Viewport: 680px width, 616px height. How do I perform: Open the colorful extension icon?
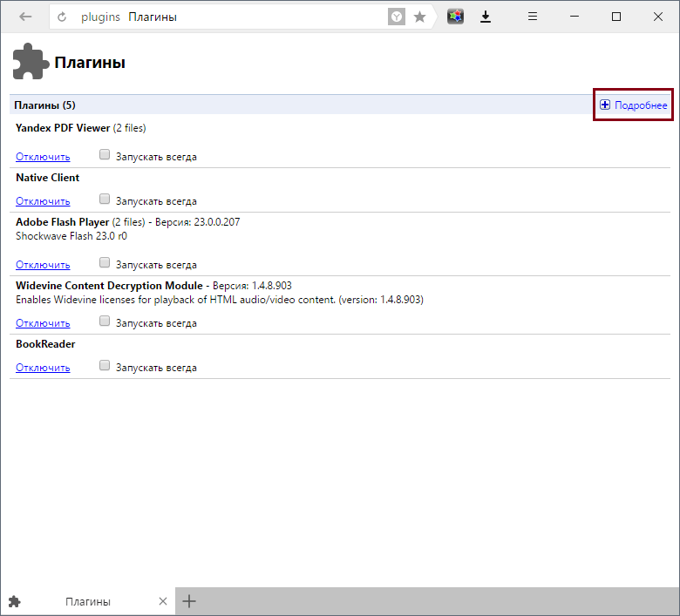pyautogui.click(x=455, y=17)
